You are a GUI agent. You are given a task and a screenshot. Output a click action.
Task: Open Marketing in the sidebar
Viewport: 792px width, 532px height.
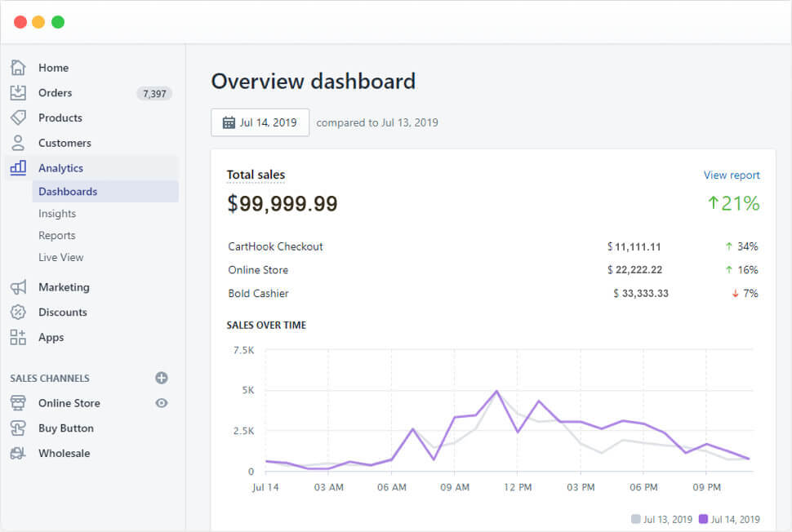[x=64, y=287]
